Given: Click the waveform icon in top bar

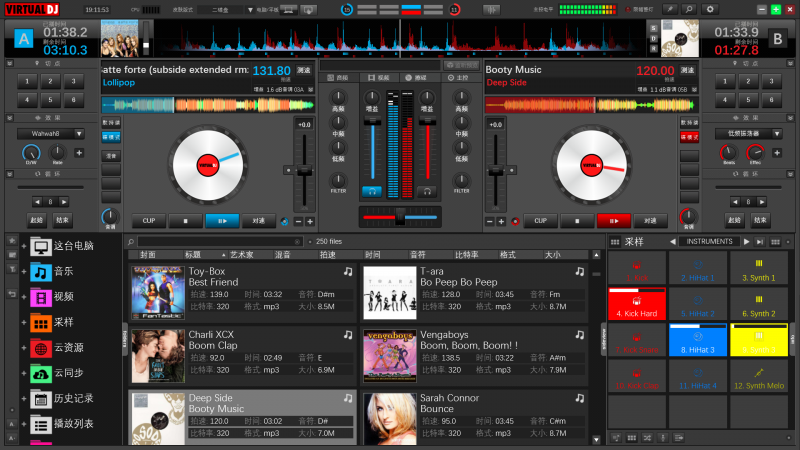Looking at the screenshot, I should pos(491,10).
